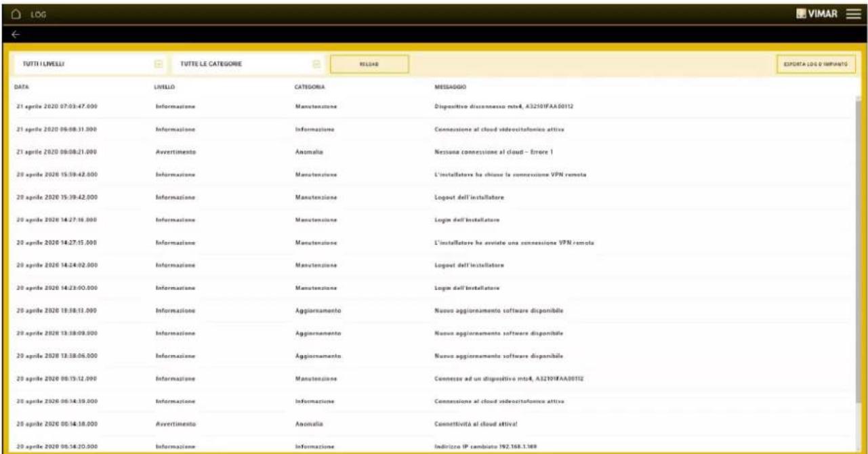Screen dimensions: 868x454
Task: Click 'Avvertimento' in the 'Nessuna connessione' row
Action: click(x=175, y=152)
